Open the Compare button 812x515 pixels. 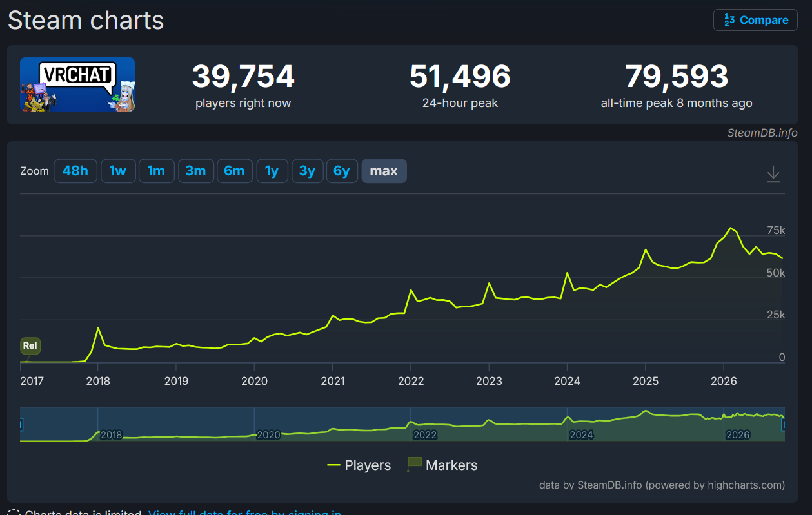756,20
